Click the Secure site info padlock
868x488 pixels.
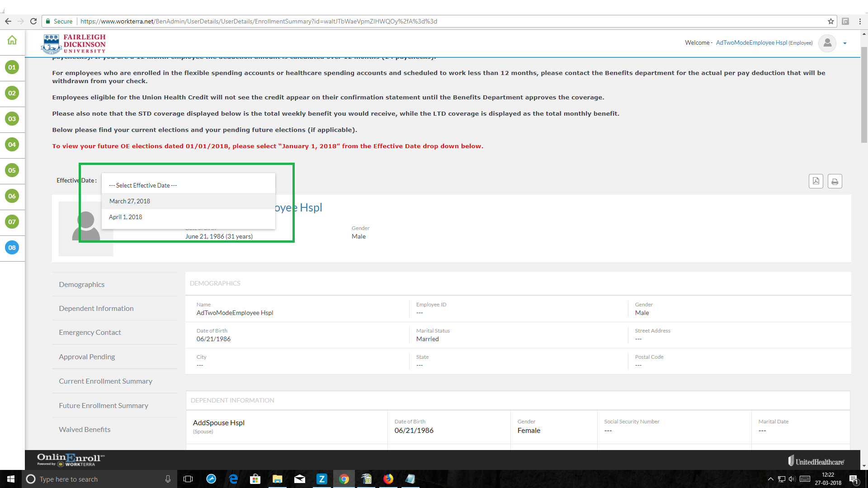48,21
